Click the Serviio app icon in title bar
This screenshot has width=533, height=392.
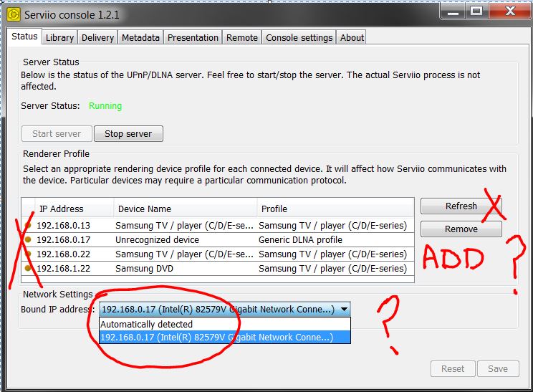point(14,13)
